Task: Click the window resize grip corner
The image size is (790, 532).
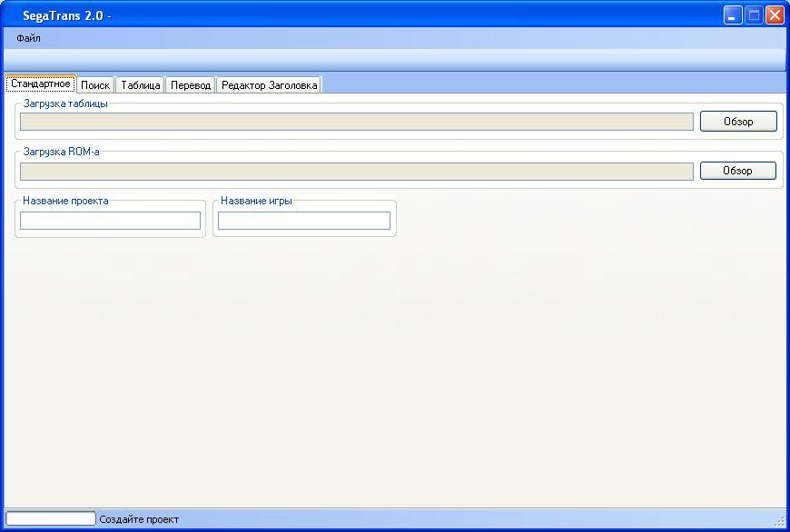Action: click(x=780, y=522)
